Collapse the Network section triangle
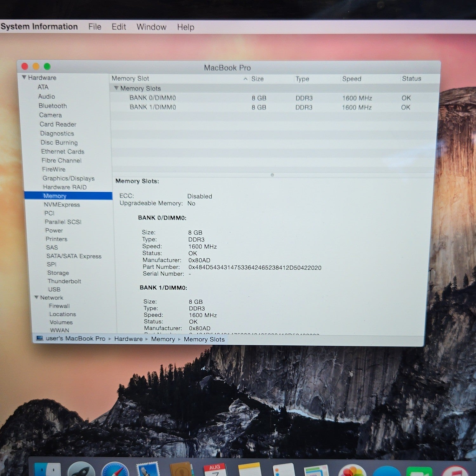The width and height of the screenshot is (476, 476). (x=36, y=297)
